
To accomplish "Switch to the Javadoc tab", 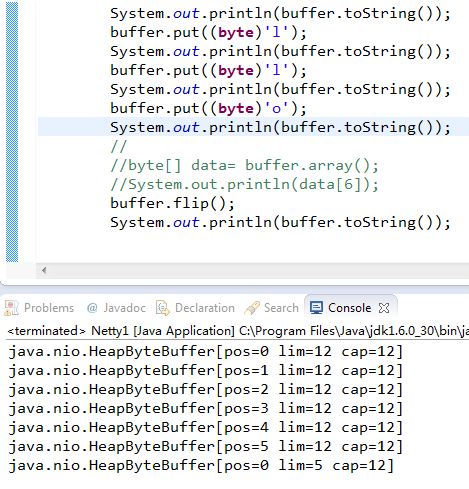I will (116, 308).
